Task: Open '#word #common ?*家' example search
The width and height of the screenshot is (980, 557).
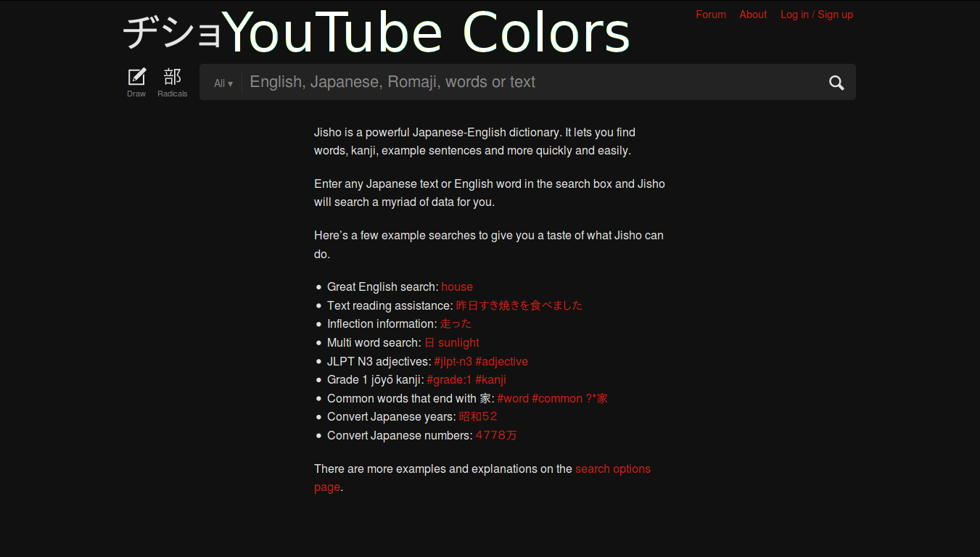Action: pyautogui.click(x=553, y=399)
